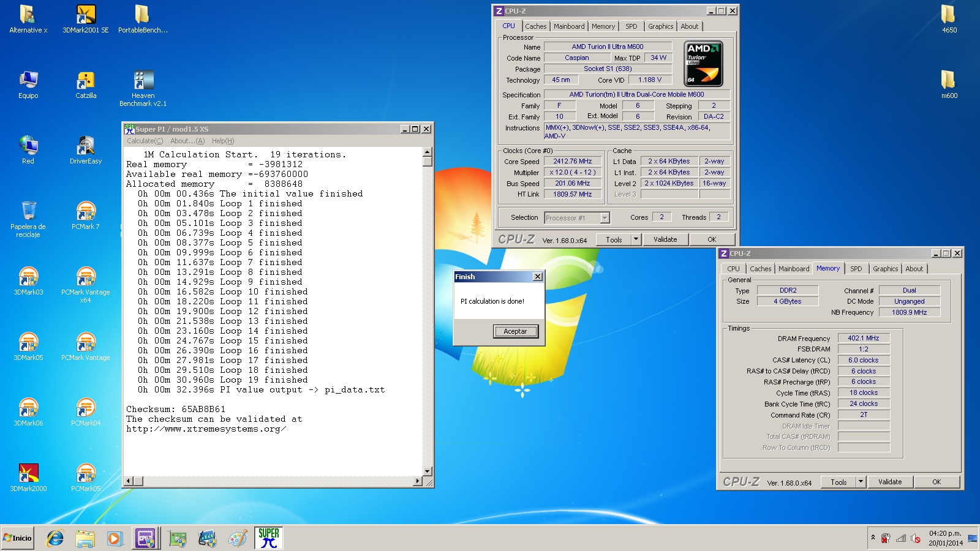Screen dimensions: 980x551
Task: Click the AMD Turion Ultra logo
Action: 703,64
